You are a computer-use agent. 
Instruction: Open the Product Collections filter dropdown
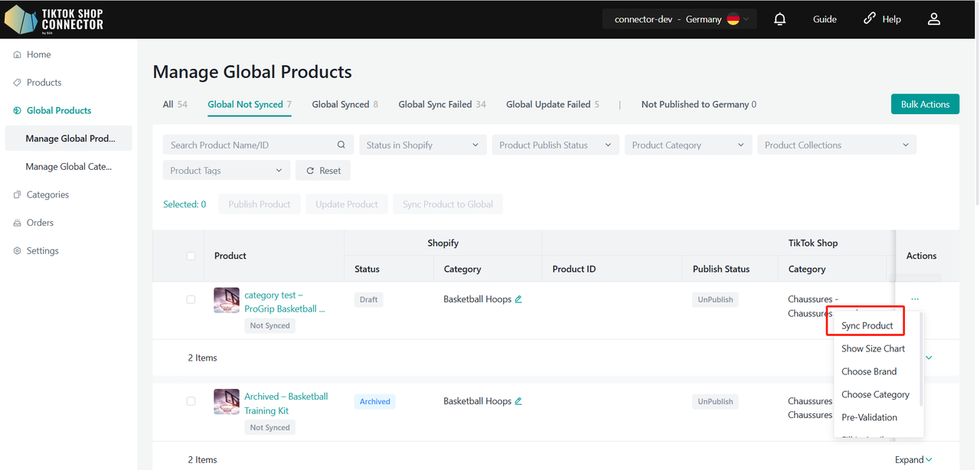click(836, 145)
